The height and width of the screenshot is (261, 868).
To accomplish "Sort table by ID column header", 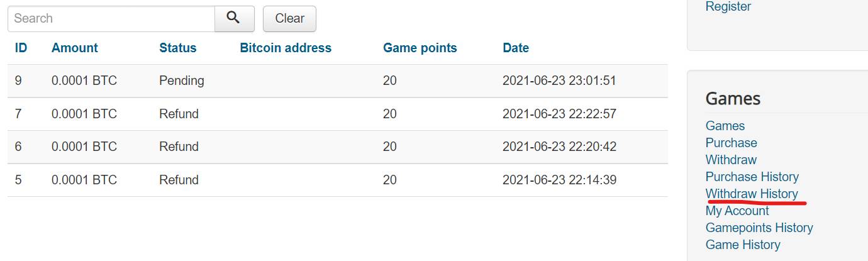I will (21, 48).
